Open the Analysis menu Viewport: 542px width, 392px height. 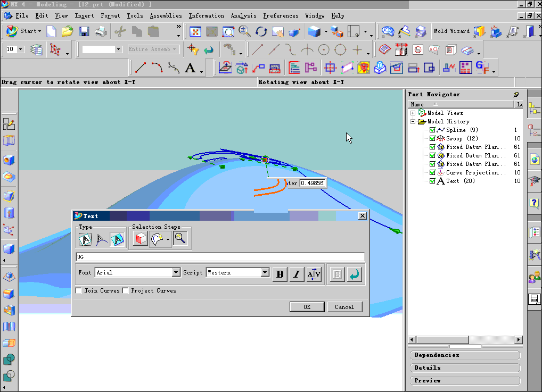[244, 15]
